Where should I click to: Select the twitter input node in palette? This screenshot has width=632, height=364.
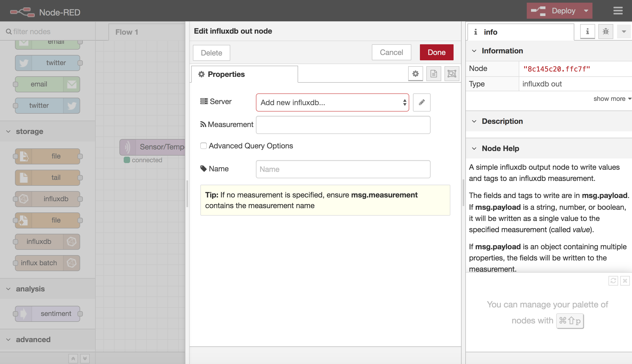48,63
